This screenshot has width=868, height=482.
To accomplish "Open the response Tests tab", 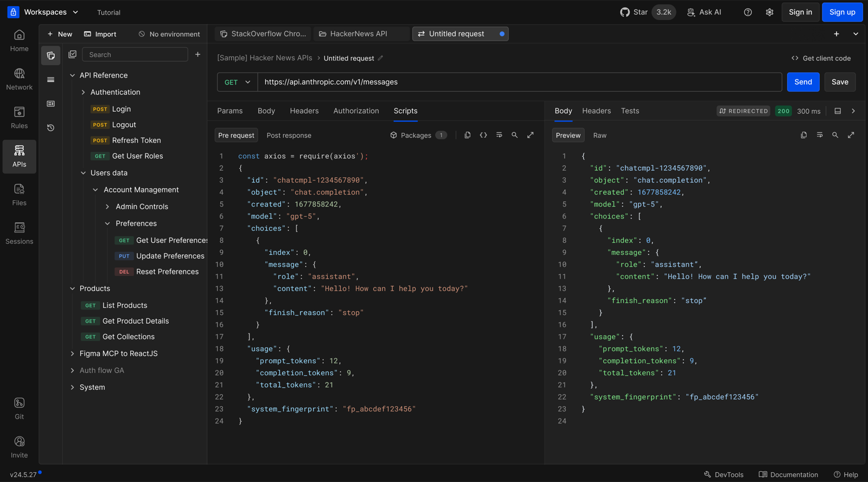I will 630,111.
